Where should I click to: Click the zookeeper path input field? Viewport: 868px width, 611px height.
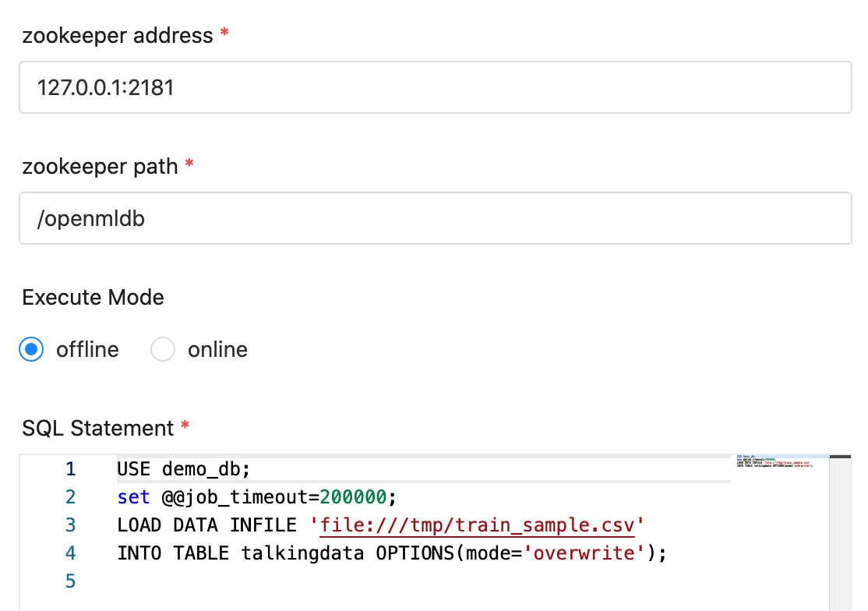pos(312,218)
